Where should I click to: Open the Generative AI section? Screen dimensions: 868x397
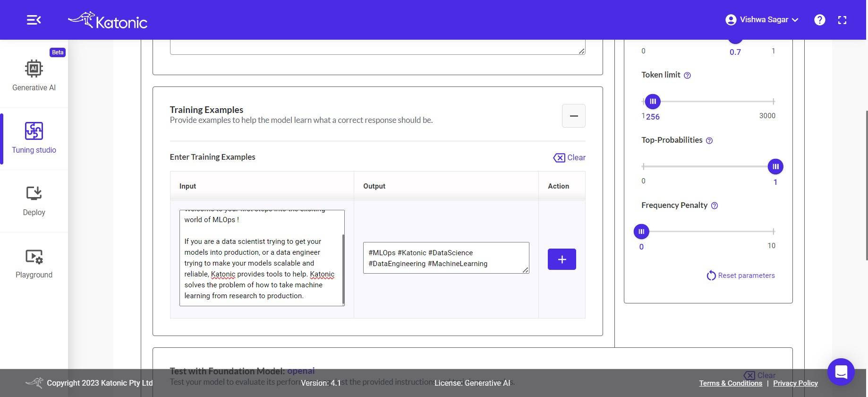click(34, 76)
